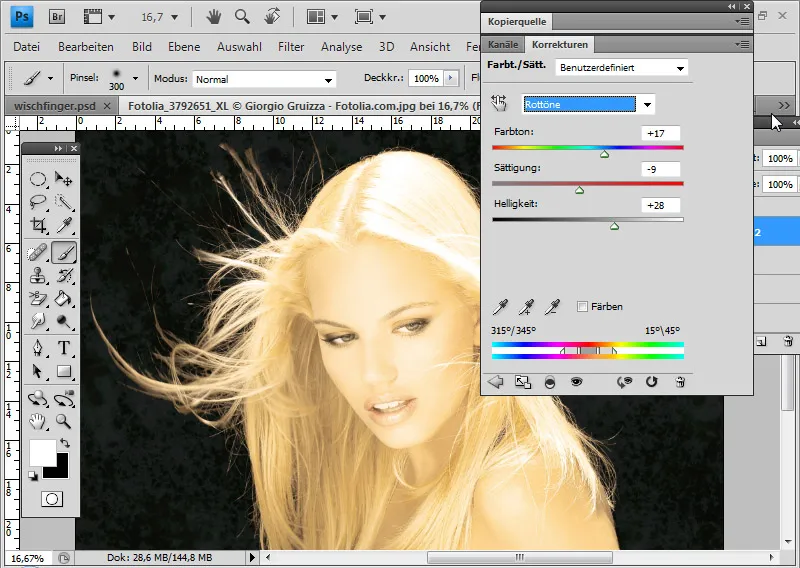
Task: Switch to the Kanäle tab
Action: coord(503,44)
